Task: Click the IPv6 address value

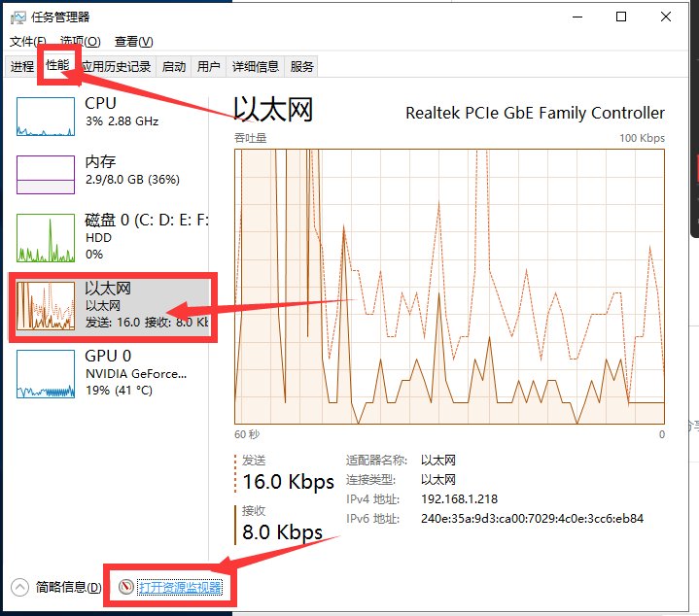Action: (x=533, y=519)
